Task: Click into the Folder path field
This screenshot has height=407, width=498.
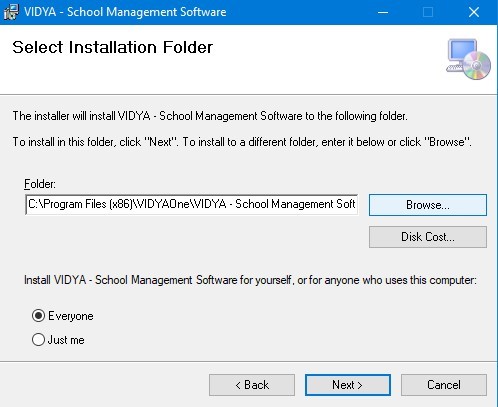Action: pos(191,204)
